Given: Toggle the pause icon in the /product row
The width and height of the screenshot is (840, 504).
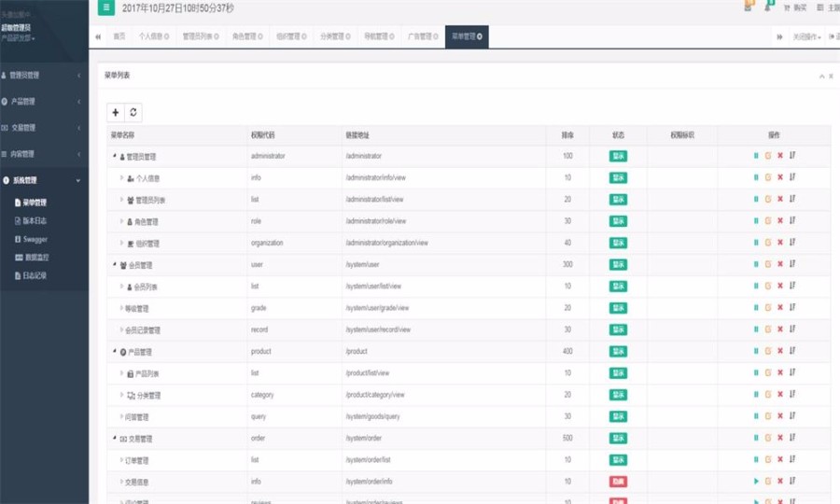Looking at the screenshot, I should 756,351.
